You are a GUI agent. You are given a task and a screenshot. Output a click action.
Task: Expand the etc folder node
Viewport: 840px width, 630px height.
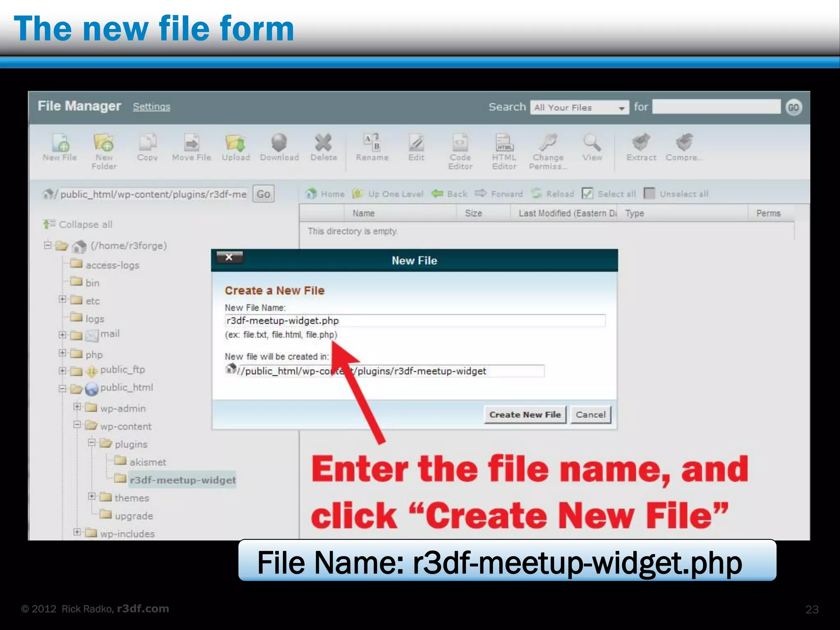(62, 299)
